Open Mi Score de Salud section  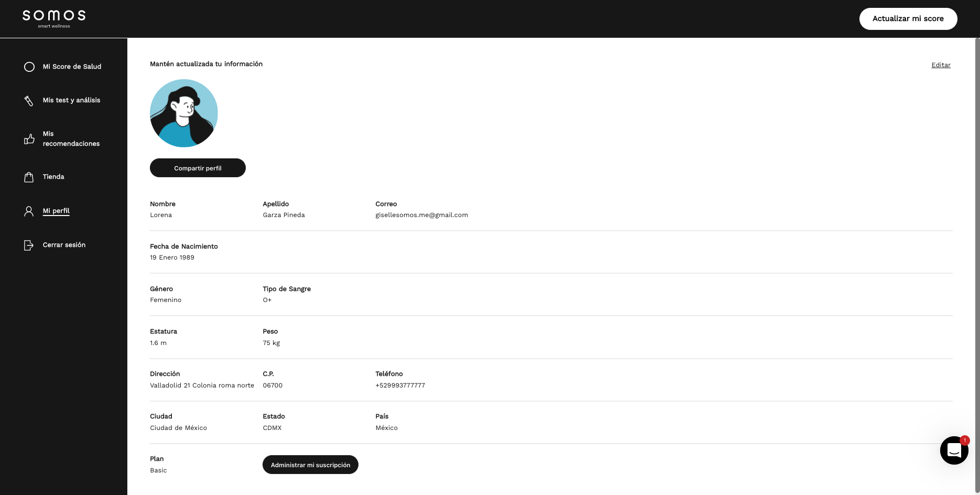[72, 67]
